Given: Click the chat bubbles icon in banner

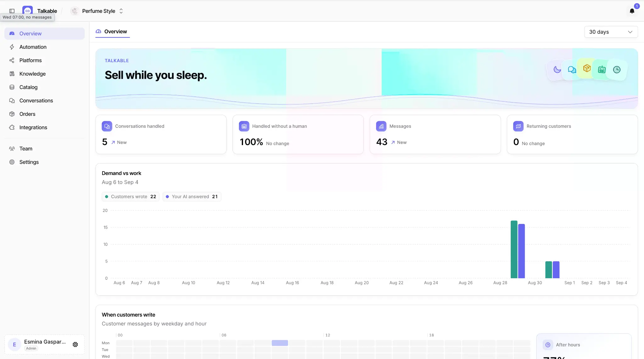Looking at the screenshot, I should coord(572,70).
